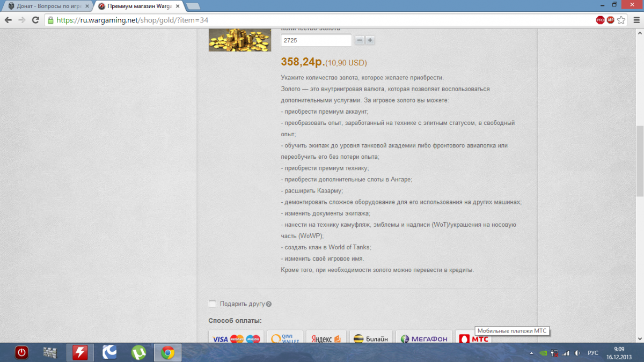Click the Chrome taskbar icon
The image size is (644, 362).
tap(168, 352)
